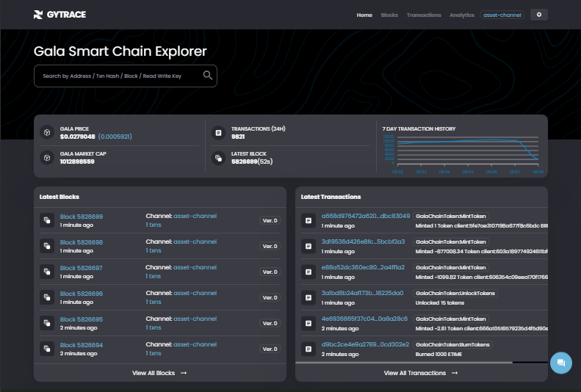The image size is (581, 392).
Task: Open transaction d9bc2ce4e9a2789...0cd302e2
Action: (365, 344)
